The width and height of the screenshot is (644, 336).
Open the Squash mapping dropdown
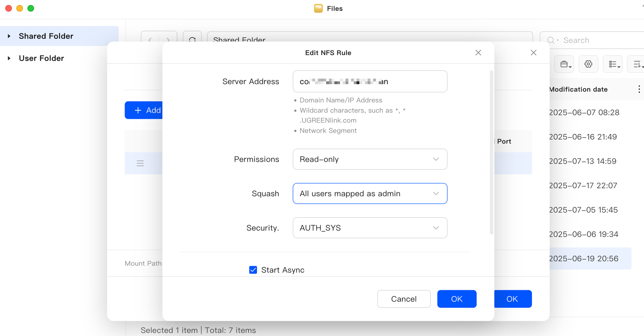click(370, 194)
